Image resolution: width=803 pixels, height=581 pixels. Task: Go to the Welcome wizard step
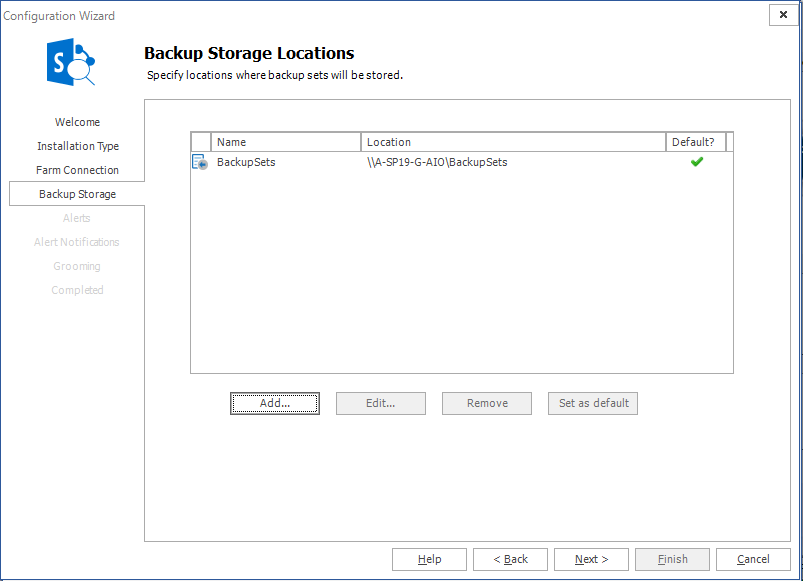77,122
